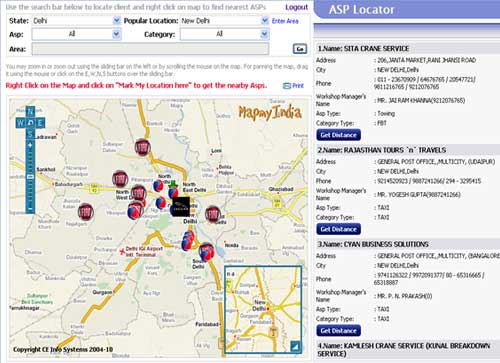
Task: Open the Popular Location dropdown
Action: [x=225, y=21]
